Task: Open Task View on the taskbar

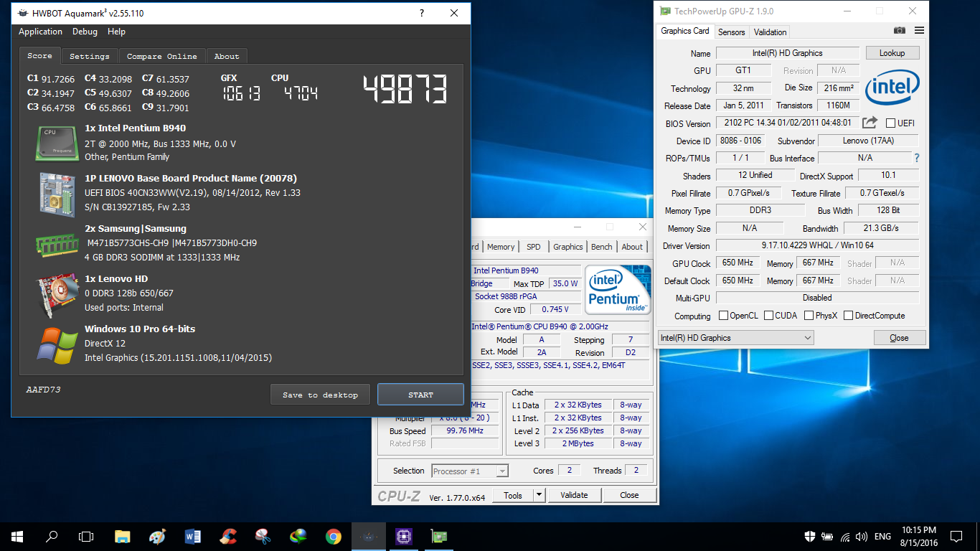Action: [86, 536]
